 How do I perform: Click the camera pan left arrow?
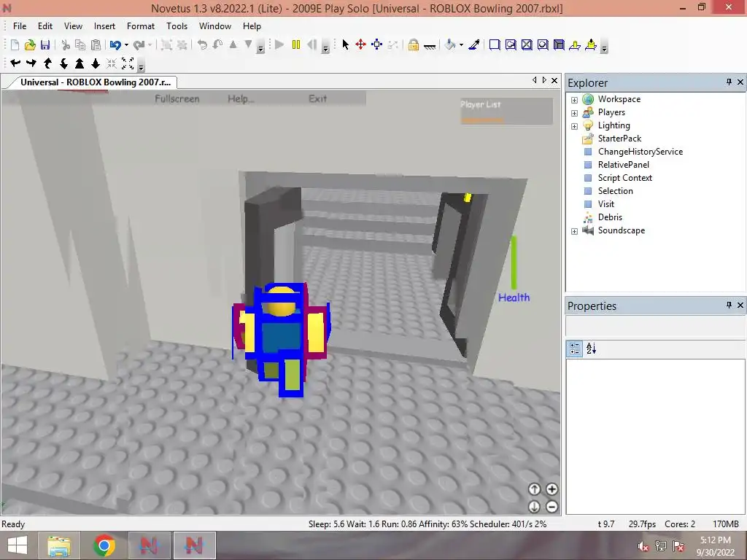(x=15, y=63)
